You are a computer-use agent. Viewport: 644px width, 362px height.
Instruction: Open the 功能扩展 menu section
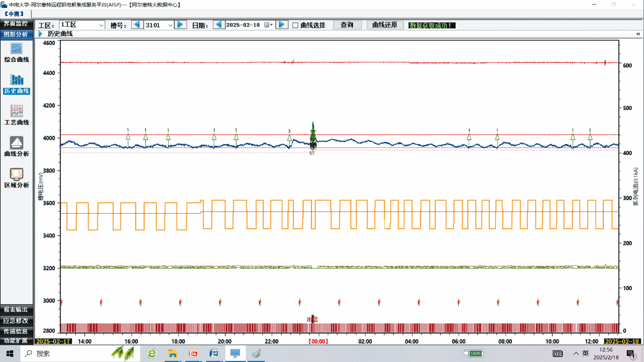pyautogui.click(x=17, y=340)
